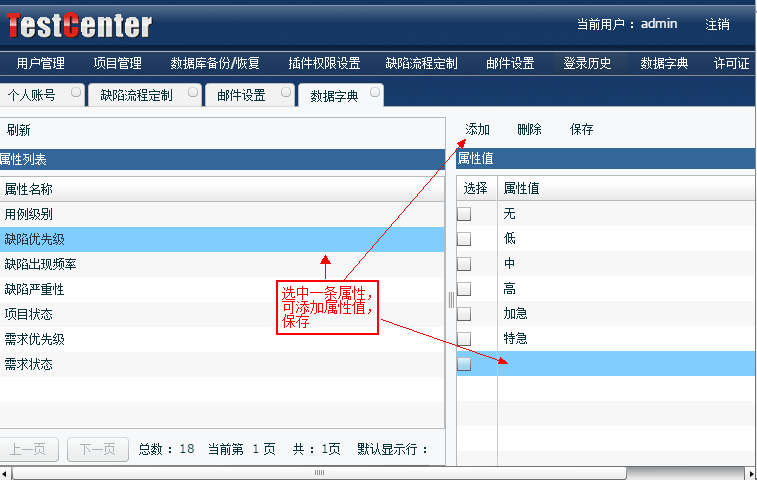This screenshot has height=480, width=757.
Task: Tick the checkbox beside value 无
Action: coord(464,214)
